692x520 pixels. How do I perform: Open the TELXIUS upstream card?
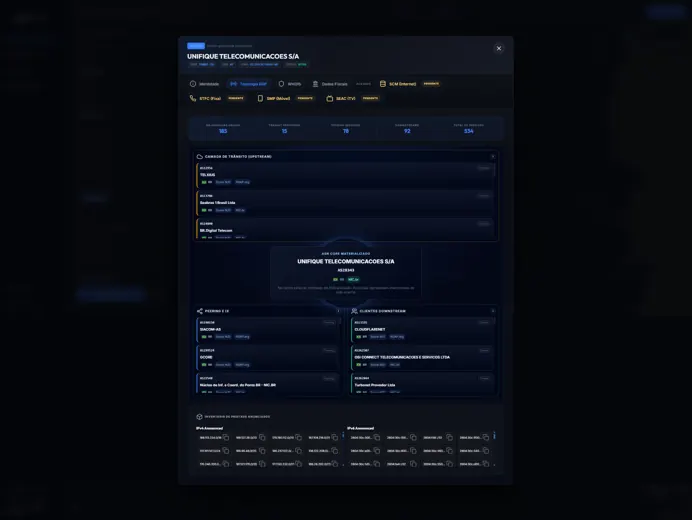pyautogui.click(x=345, y=175)
